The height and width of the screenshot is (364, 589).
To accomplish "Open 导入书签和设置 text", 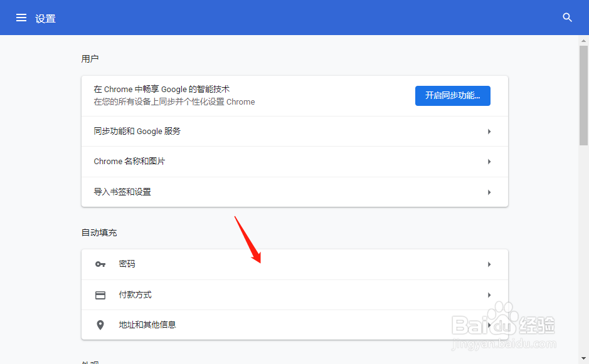I will [122, 192].
